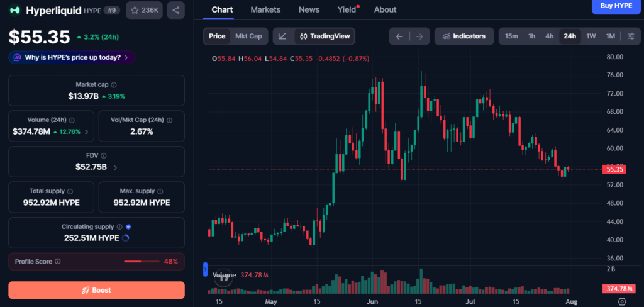644x307 pixels.
Task: Click the undo left arrow on chart
Action: pyautogui.click(x=399, y=36)
